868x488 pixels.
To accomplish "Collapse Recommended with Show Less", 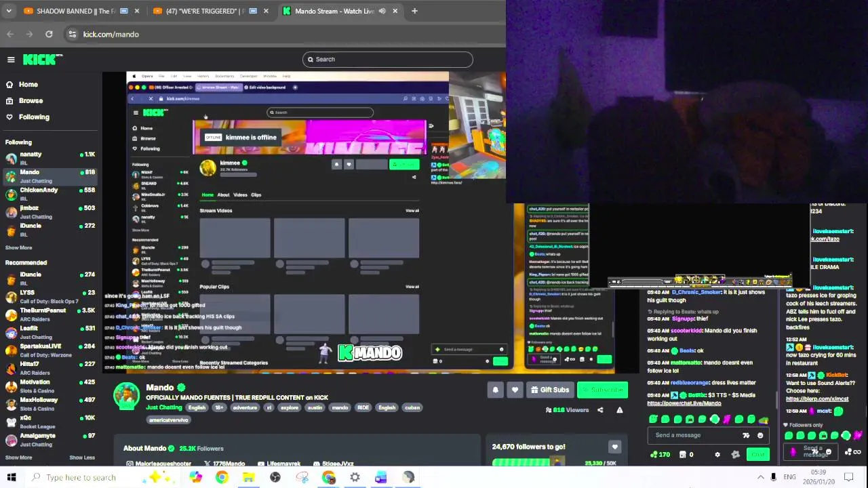I will (82, 457).
